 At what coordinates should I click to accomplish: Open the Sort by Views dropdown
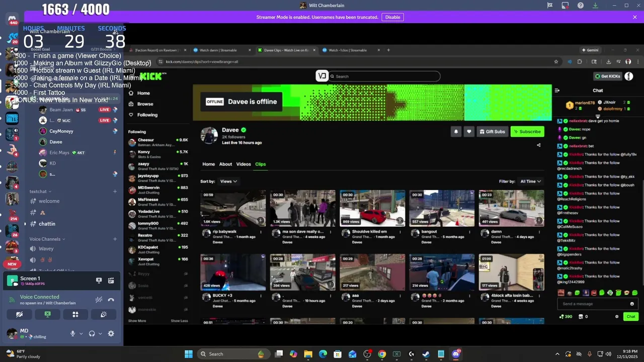(x=228, y=182)
